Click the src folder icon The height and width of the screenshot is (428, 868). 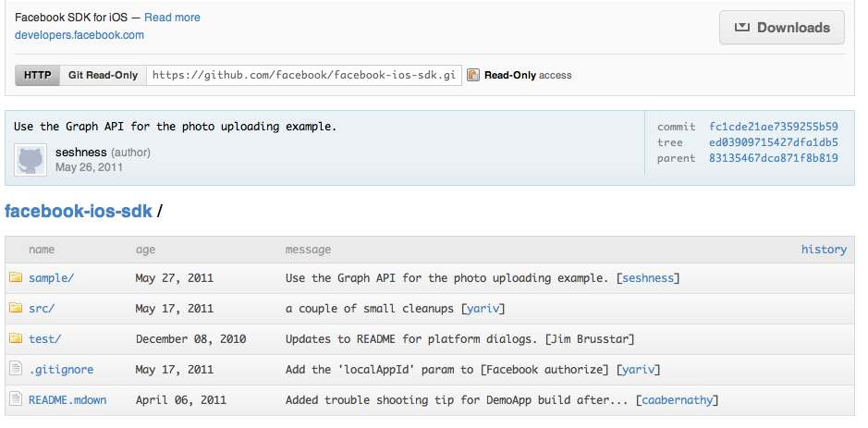coord(15,308)
